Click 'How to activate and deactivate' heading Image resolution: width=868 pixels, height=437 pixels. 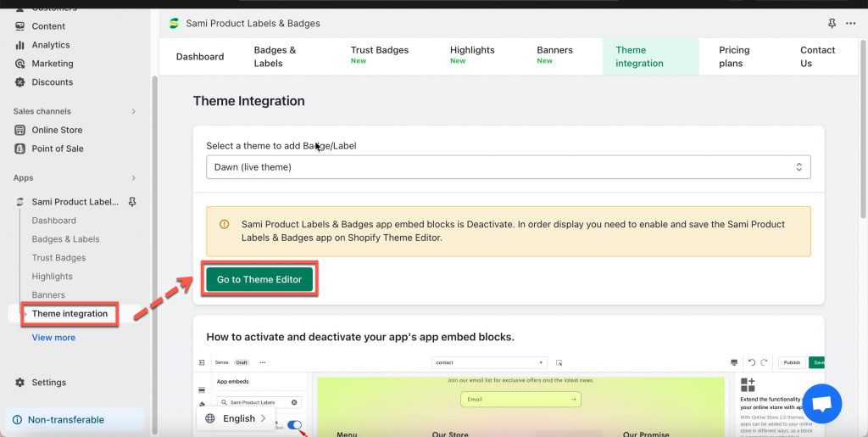(x=360, y=337)
